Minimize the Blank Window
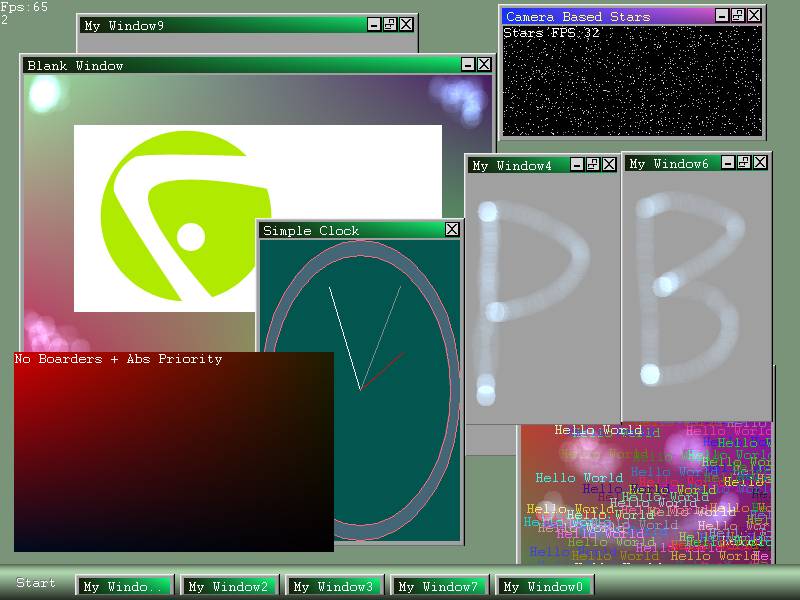The height and width of the screenshot is (600, 800). (x=468, y=64)
